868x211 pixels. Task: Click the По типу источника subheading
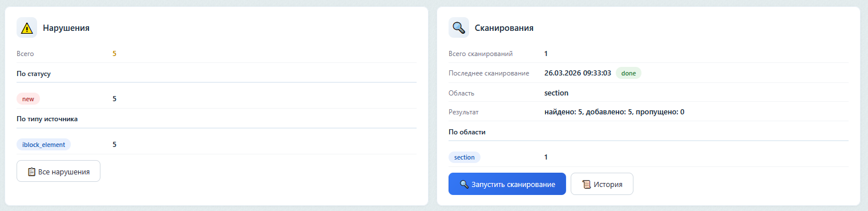coord(47,119)
